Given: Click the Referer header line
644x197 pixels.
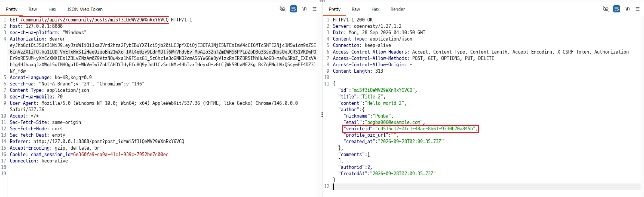Looking at the screenshot, I should pos(97,141).
